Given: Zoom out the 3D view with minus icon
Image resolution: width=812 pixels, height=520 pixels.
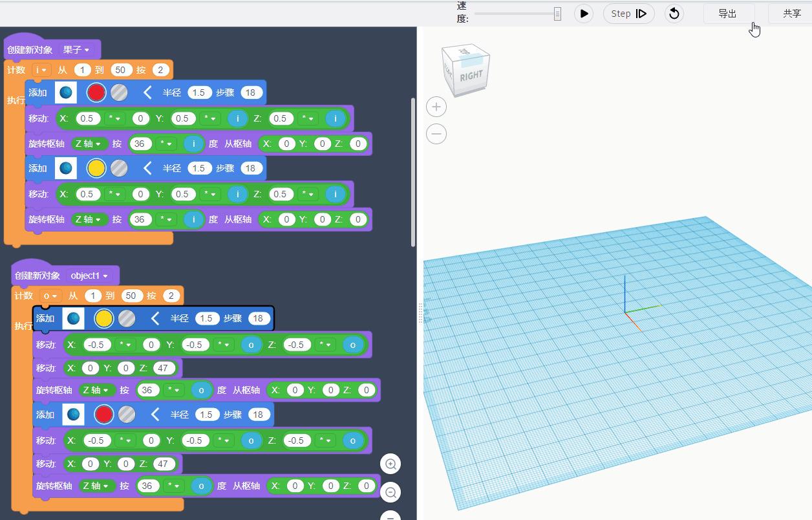Looking at the screenshot, I should [x=437, y=134].
